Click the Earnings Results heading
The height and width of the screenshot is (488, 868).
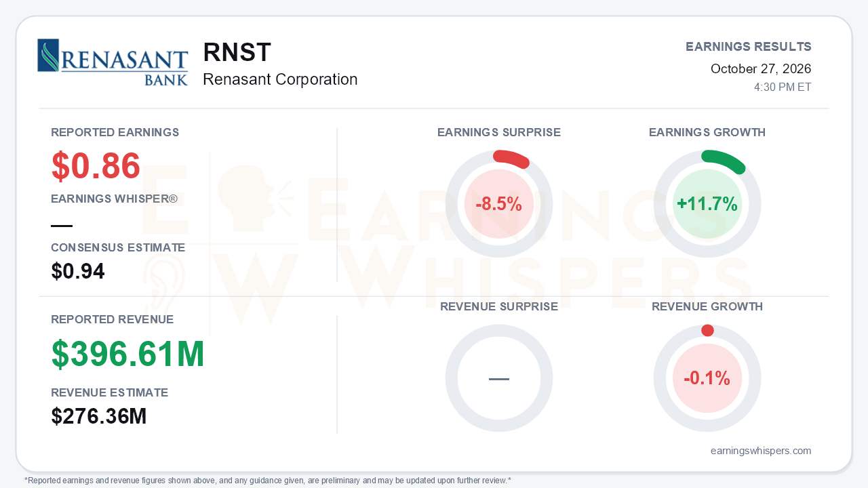click(749, 47)
